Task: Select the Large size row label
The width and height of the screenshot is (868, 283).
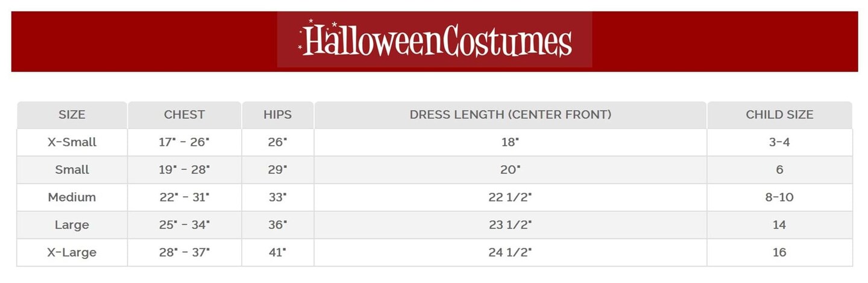Action: point(72,225)
